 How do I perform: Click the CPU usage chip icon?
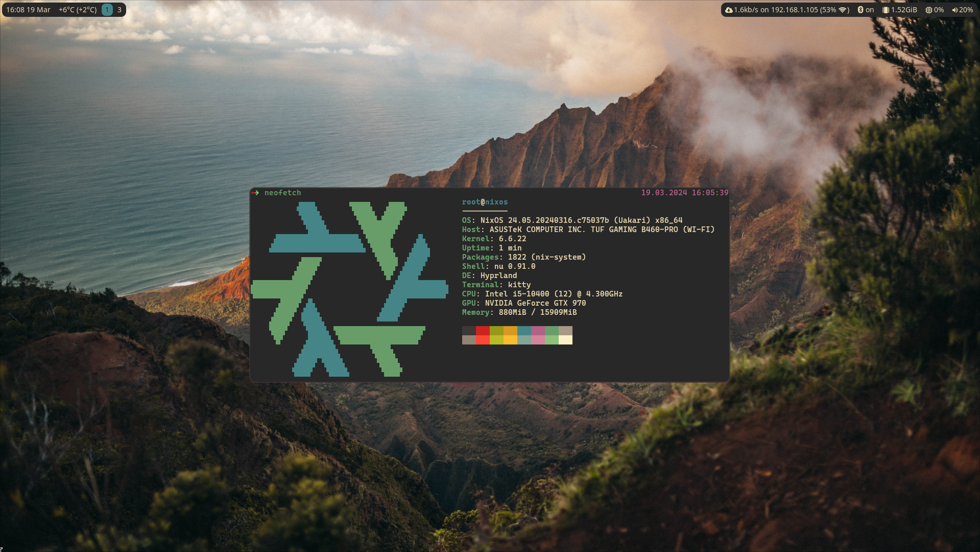(x=928, y=10)
